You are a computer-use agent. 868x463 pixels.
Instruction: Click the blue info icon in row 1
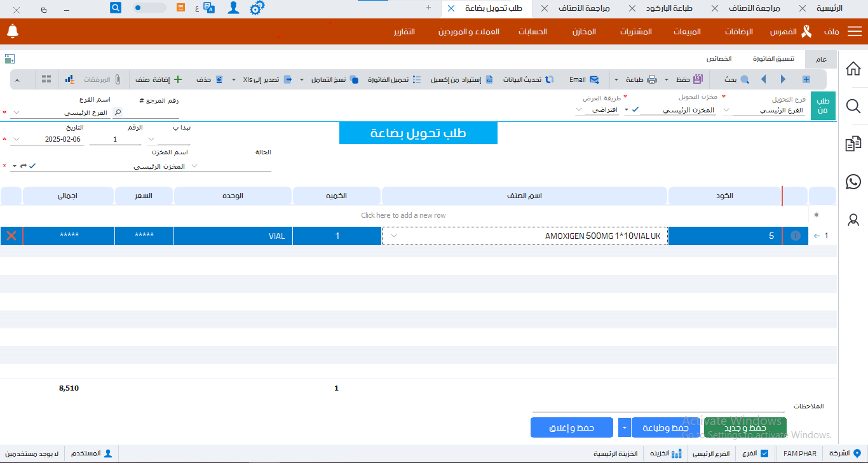795,236
